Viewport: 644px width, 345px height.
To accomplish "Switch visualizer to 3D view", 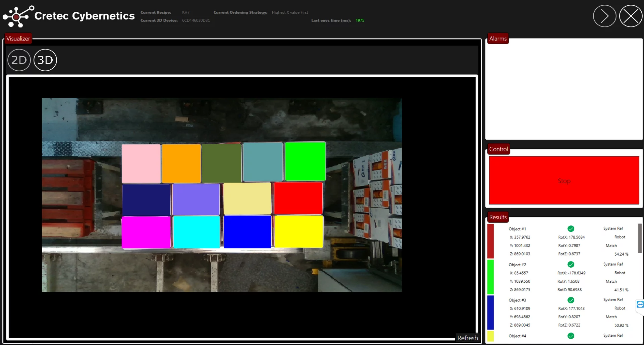I will [x=45, y=60].
